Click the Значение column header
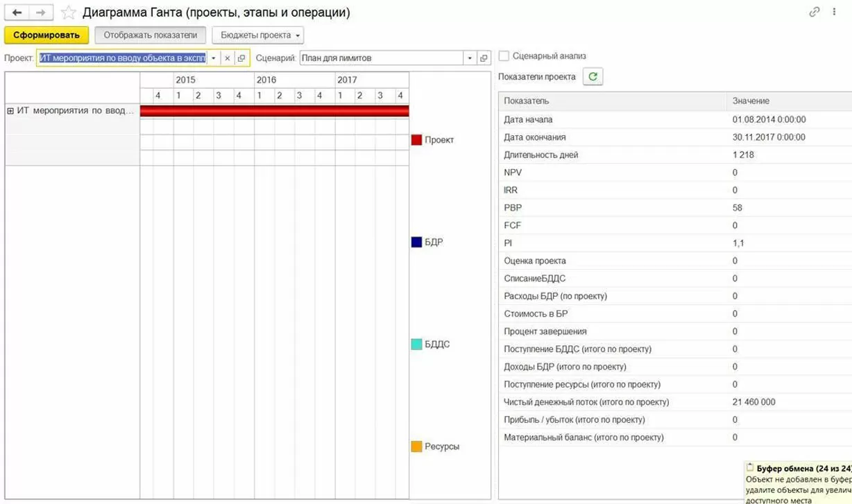The image size is (852, 504). 789,101
